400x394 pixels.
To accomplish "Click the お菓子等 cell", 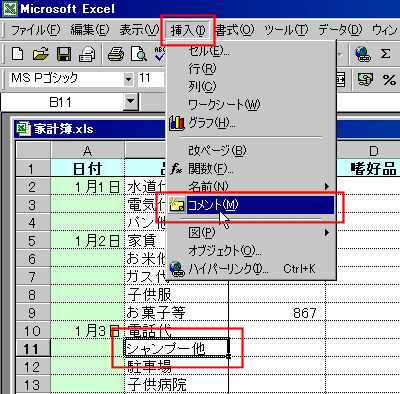I will click(x=177, y=313).
